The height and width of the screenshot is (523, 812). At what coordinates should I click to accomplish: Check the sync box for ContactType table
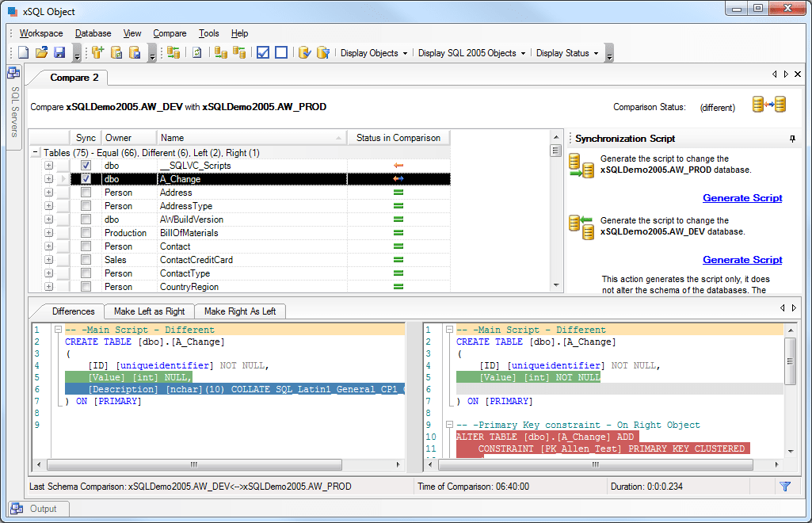click(x=86, y=273)
